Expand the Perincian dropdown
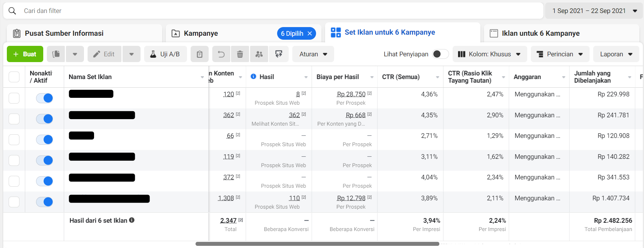The image size is (644, 248). (560, 54)
